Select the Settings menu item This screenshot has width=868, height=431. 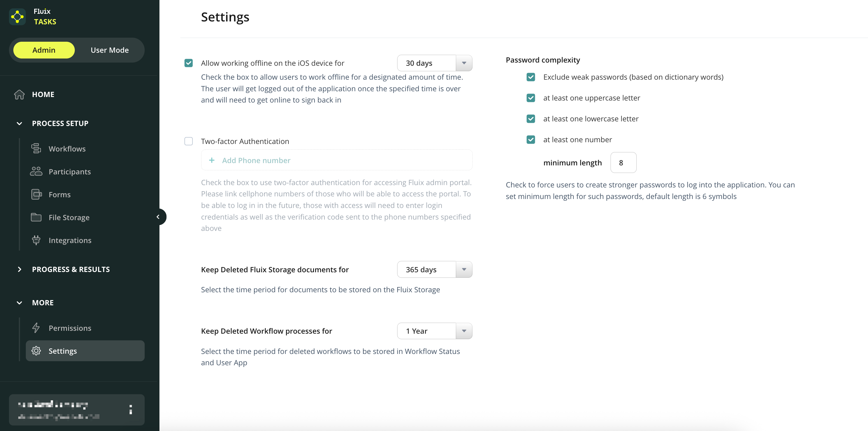[85, 351]
